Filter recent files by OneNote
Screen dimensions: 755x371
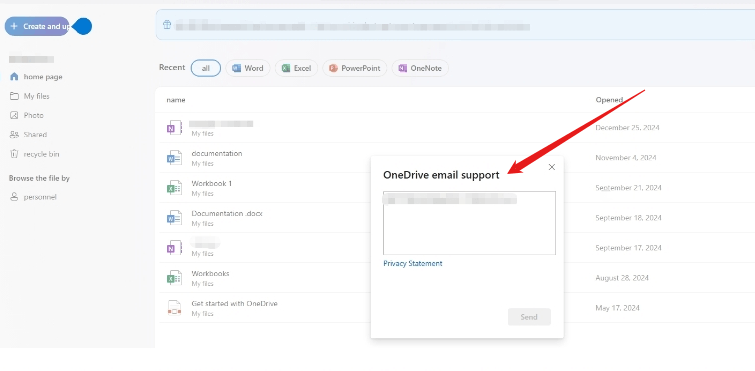pos(420,68)
